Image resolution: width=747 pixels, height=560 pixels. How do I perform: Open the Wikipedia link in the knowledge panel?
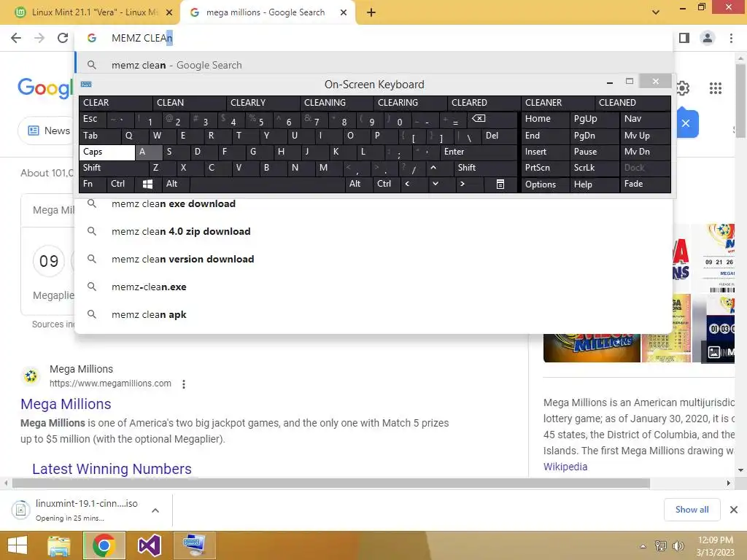click(565, 467)
